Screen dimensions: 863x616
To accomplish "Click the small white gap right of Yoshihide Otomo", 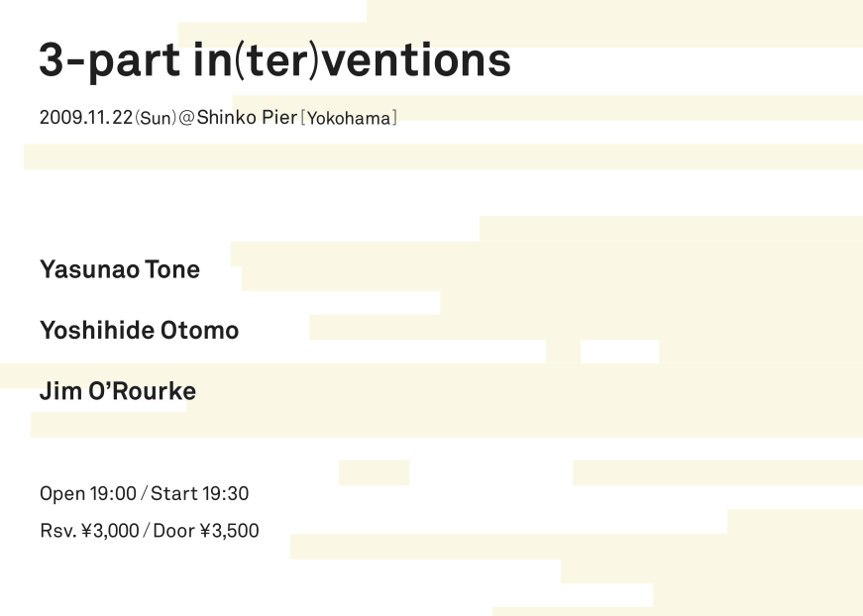I will point(619,352).
